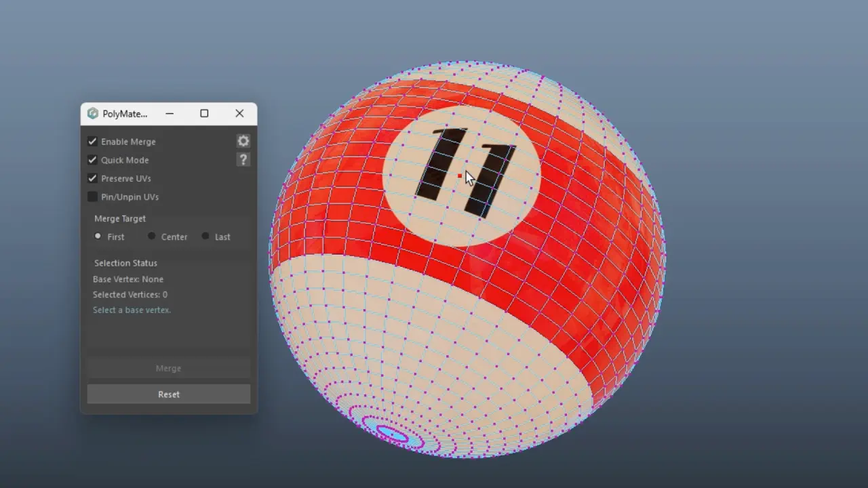Close the PolyMate window

[239, 114]
